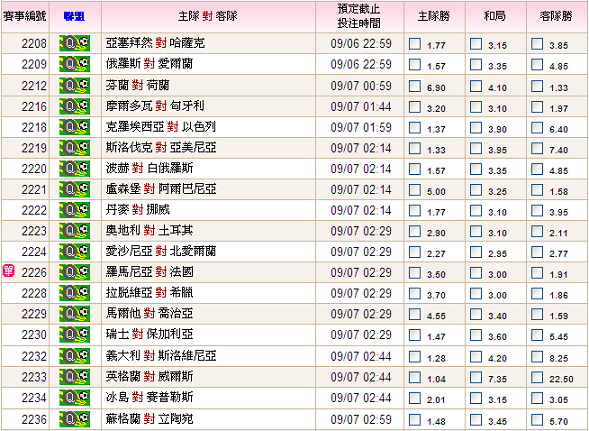Click the league icon for match 2226
The image size is (589, 431).
click(74, 272)
